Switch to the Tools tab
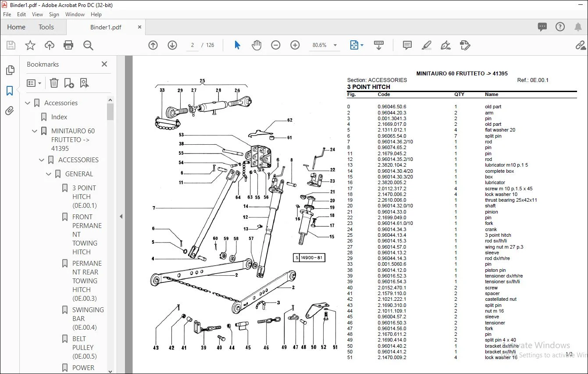 (46, 27)
